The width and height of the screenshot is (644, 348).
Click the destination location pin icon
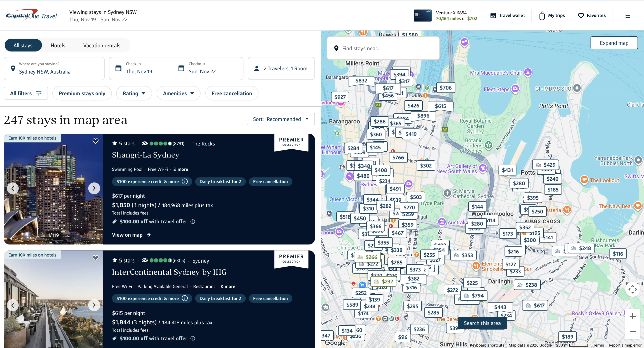click(x=13, y=68)
